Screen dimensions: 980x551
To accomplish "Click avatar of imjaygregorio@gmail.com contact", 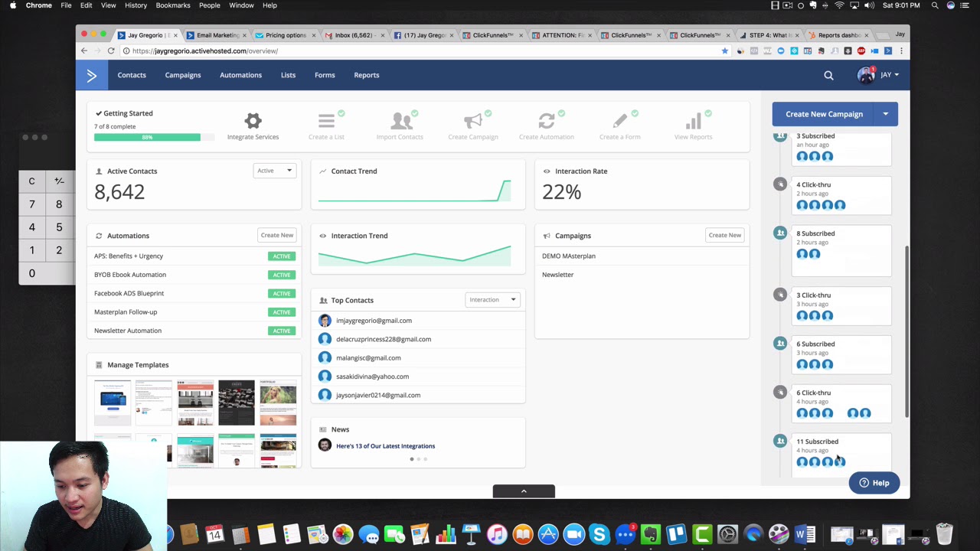I will (325, 321).
